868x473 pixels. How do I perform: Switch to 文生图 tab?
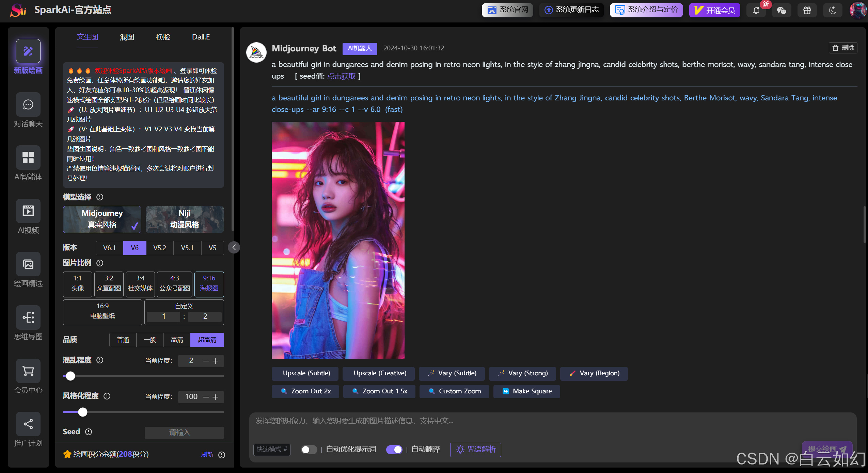(x=88, y=37)
